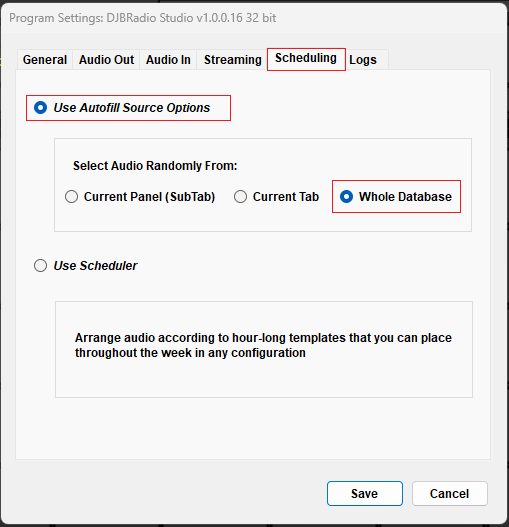This screenshot has height=527, width=509.
Task: Click the Program Settings title bar text
Action: tap(143, 18)
